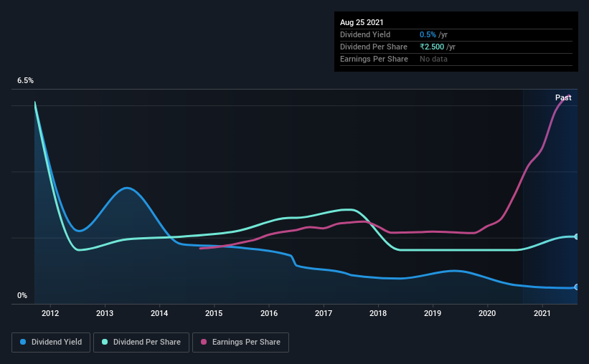Screen dimensions: 589x364
Task: Click the Aug 25 2021 tooltip date
Action: click(362, 22)
